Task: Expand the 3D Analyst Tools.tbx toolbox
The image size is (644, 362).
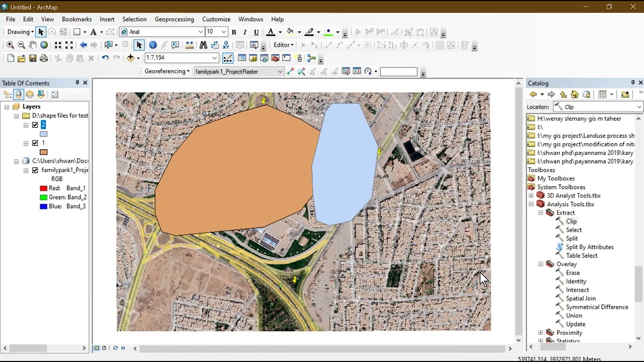Action: (531, 196)
